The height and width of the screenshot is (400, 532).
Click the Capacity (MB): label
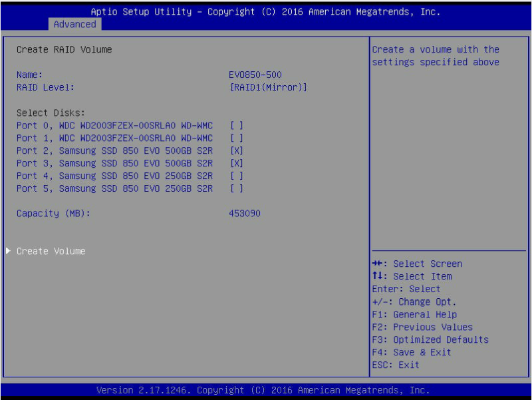54,214
